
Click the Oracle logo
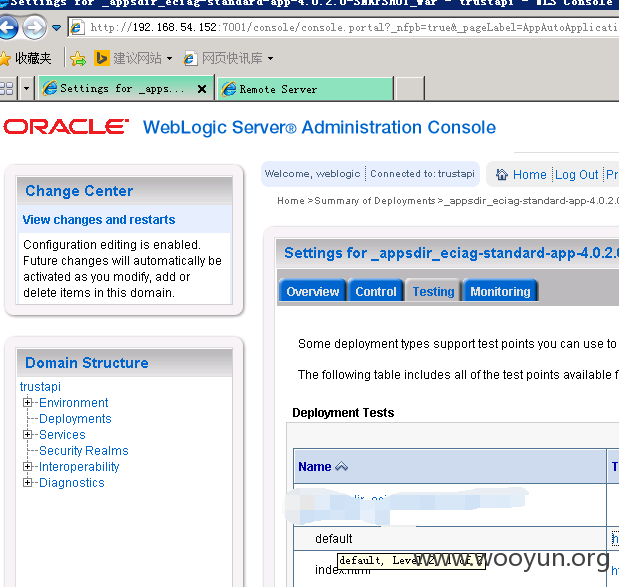pyautogui.click(x=66, y=127)
